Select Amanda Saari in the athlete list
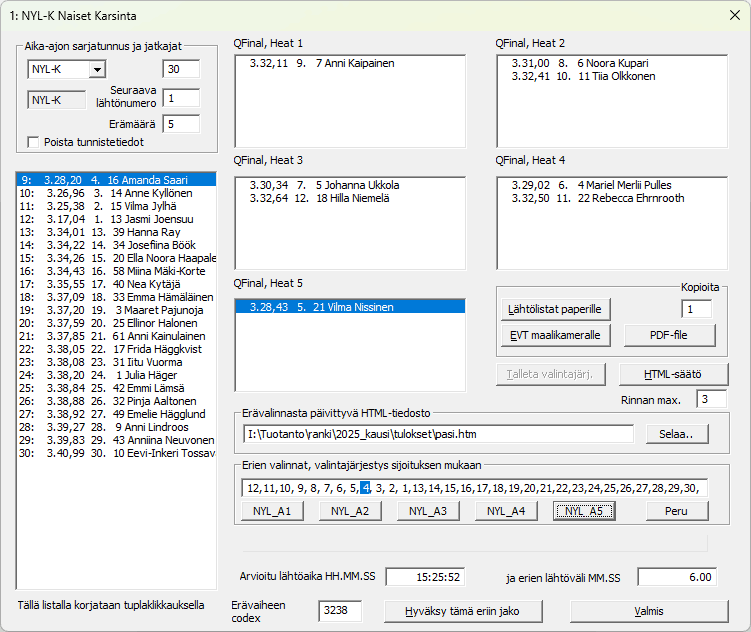This screenshot has height=632, width=751. coord(116,180)
